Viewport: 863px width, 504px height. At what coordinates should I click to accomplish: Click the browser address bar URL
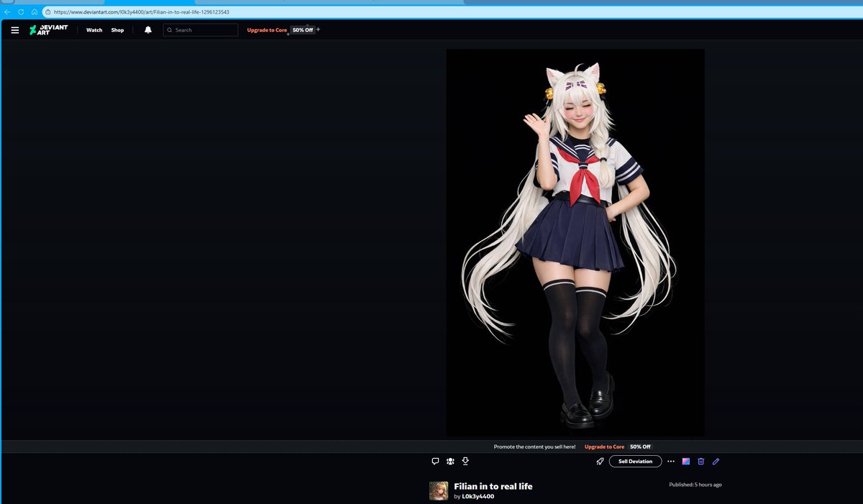tap(140, 12)
